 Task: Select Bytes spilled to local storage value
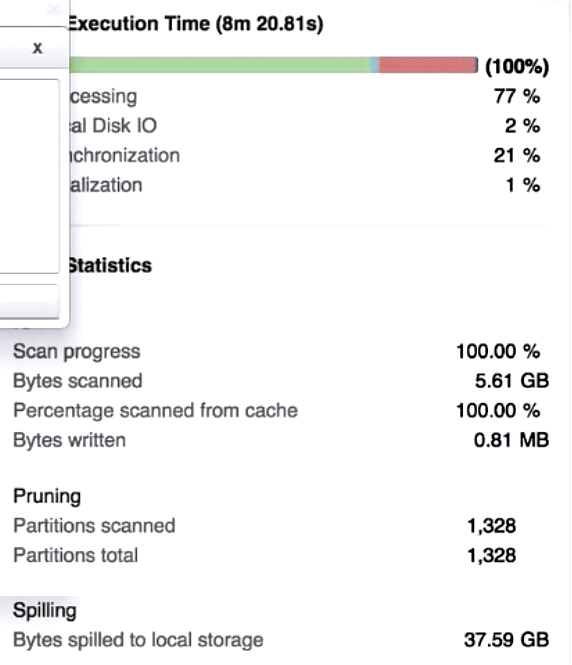[507, 640]
